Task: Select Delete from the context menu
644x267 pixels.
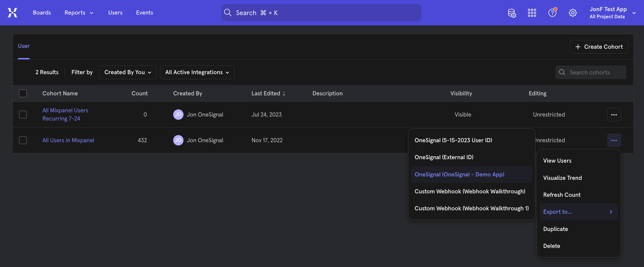Action: 579,246
